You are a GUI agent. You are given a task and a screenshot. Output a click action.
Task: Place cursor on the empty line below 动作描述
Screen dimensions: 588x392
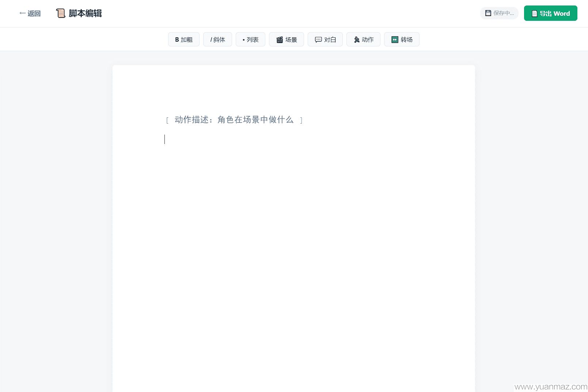[293, 139]
